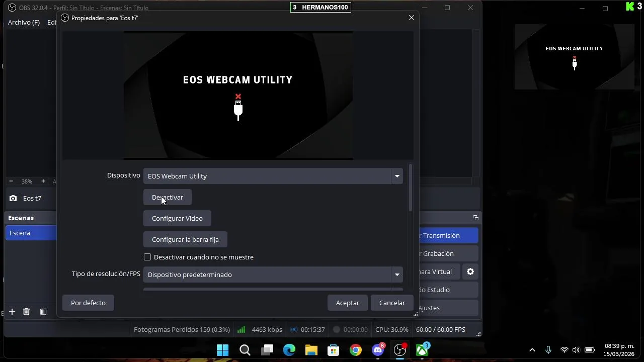Open the Archivo menu in OBS
Image resolution: width=644 pixels, height=362 pixels.
(24, 22)
